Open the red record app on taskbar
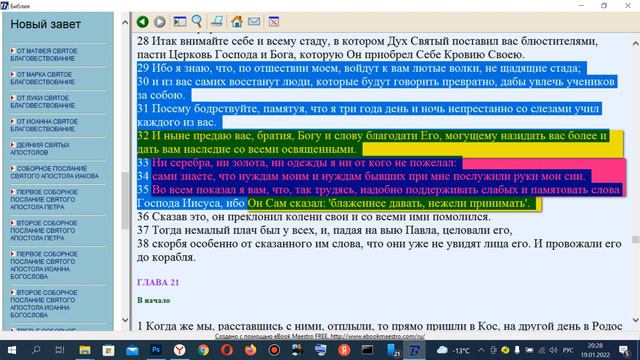The width and height of the screenshot is (640, 360). 274,350
